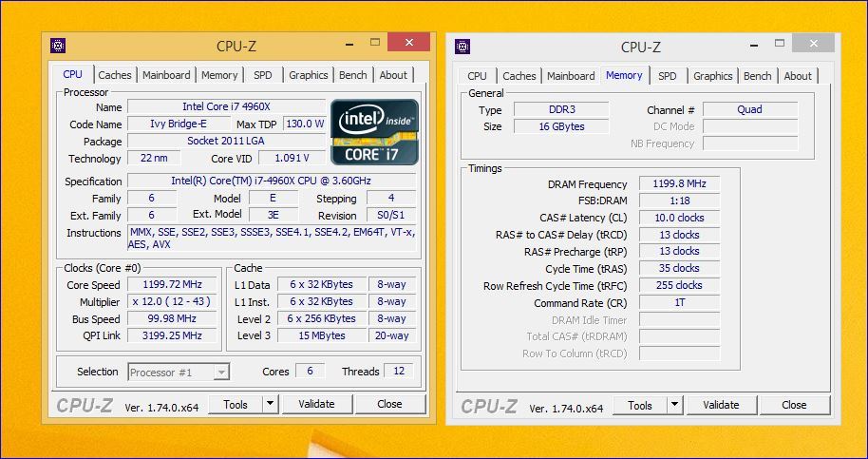Click the QPI Link value '3199.25 MHz'

[x=172, y=335]
